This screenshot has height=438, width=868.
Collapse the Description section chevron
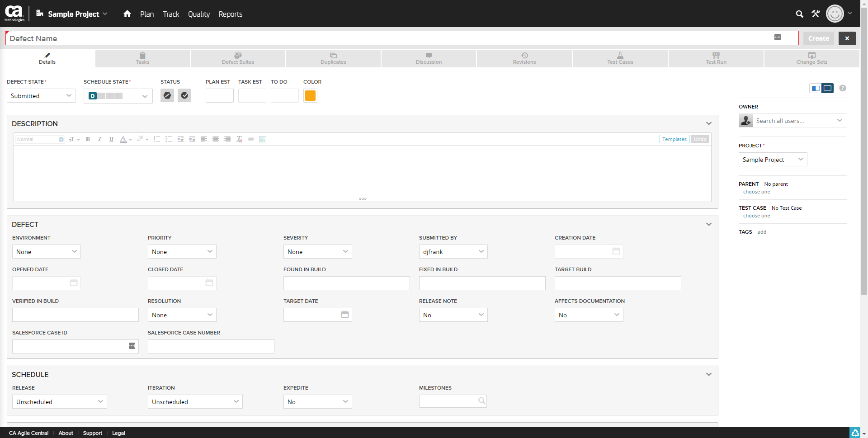click(x=709, y=123)
